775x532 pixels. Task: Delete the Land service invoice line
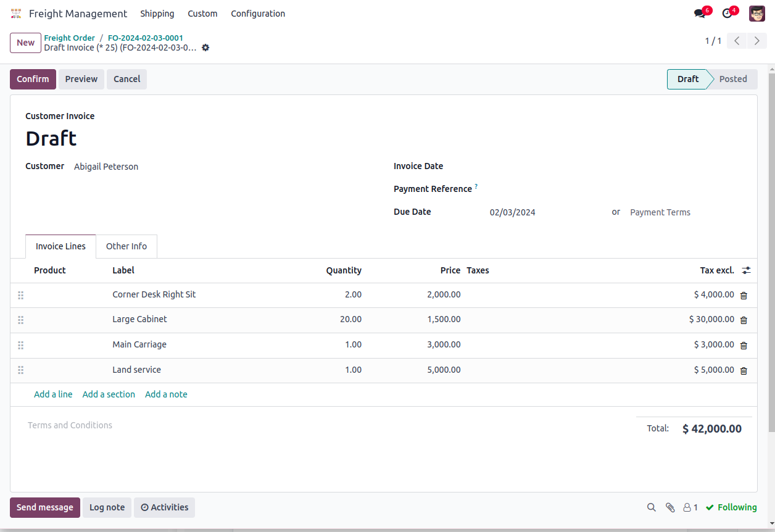[744, 370]
